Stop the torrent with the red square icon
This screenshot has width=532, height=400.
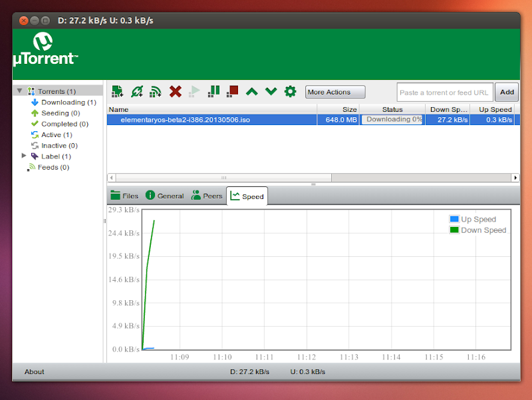coord(232,91)
